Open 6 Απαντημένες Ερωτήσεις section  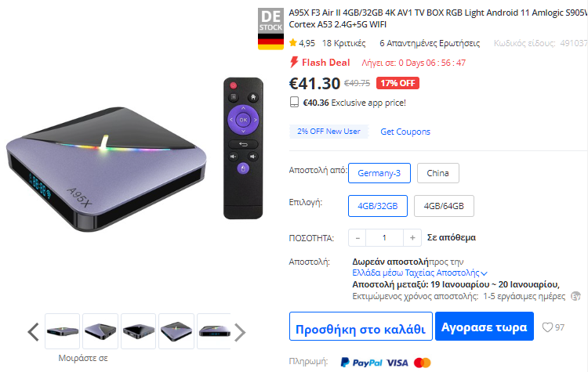(430, 43)
